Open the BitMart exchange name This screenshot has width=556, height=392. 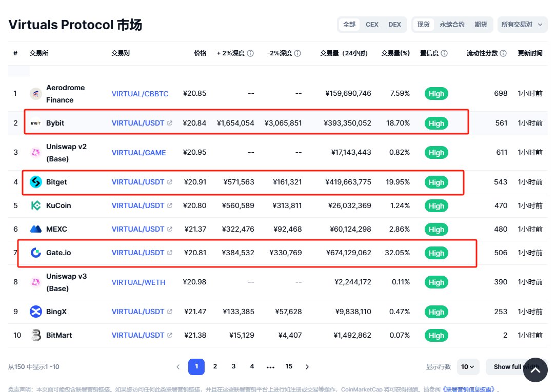(59, 335)
